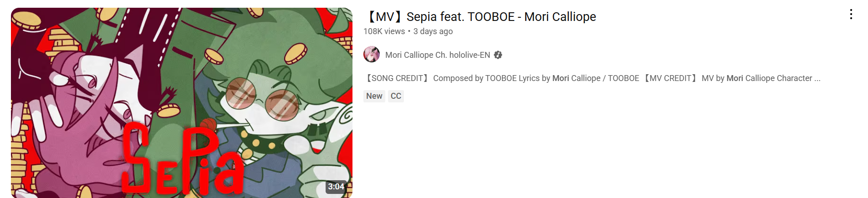Viewport: 868px width, 198px height.
Task: Click the SONG CREDIT description text
Action: click(x=397, y=78)
